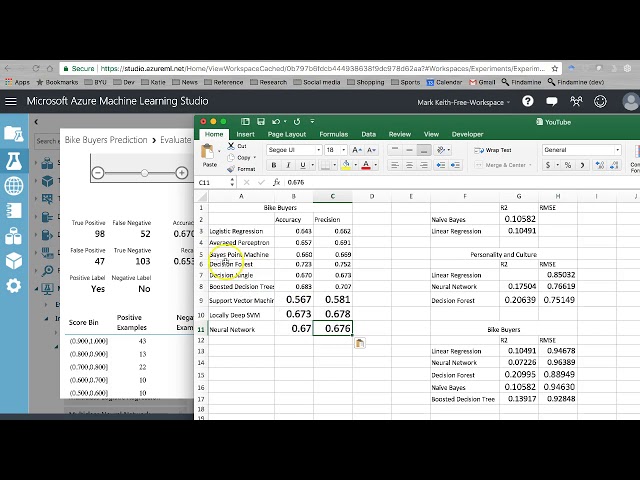Toggle Underline formatting in Excel

[302, 165]
